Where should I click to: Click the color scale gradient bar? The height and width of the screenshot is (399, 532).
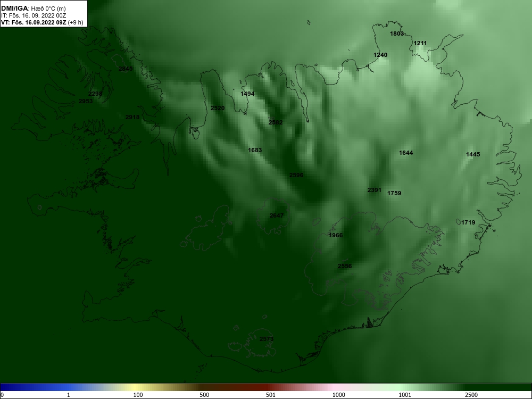266,387
